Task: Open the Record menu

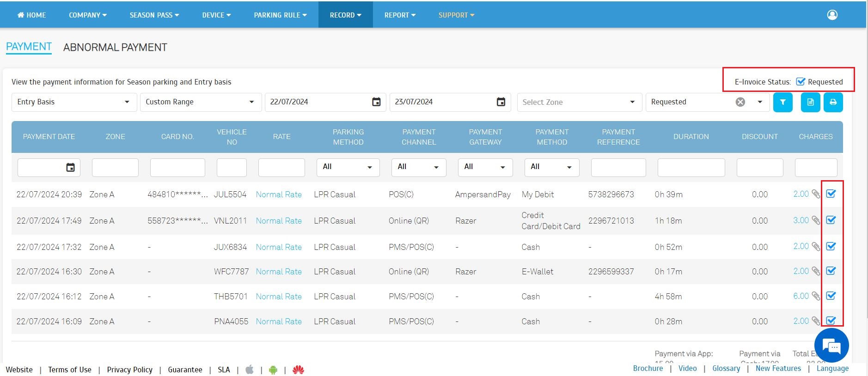Action: [345, 15]
